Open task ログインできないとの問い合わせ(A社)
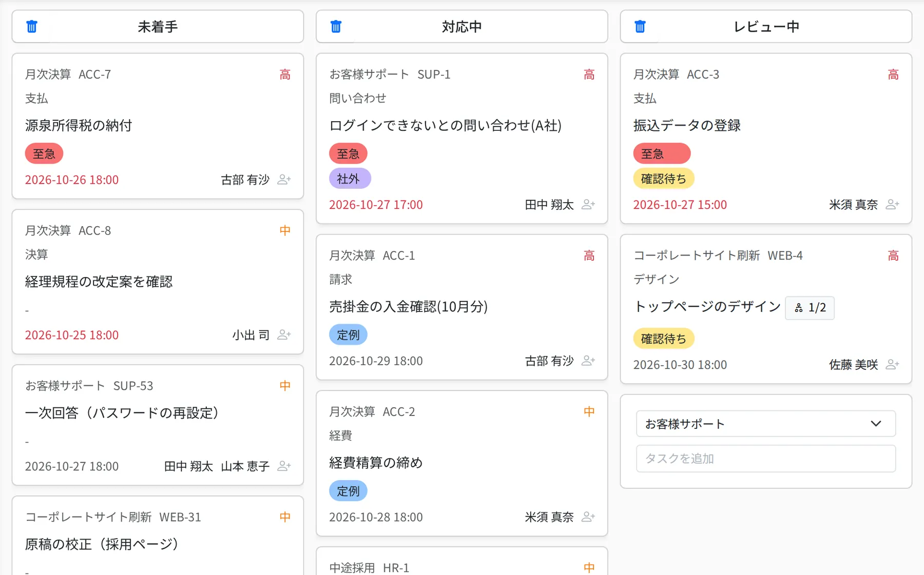The image size is (924, 575). point(445,126)
